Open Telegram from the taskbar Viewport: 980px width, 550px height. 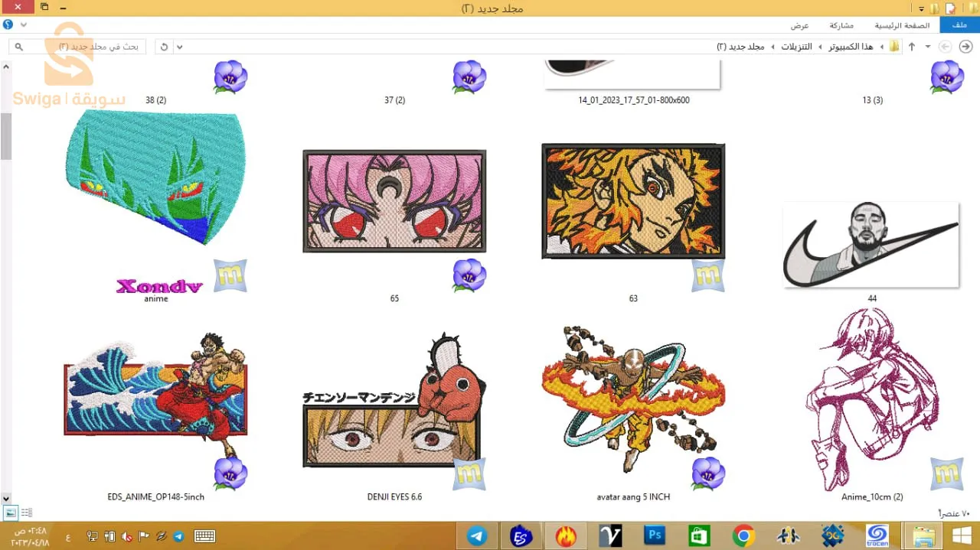tap(478, 536)
